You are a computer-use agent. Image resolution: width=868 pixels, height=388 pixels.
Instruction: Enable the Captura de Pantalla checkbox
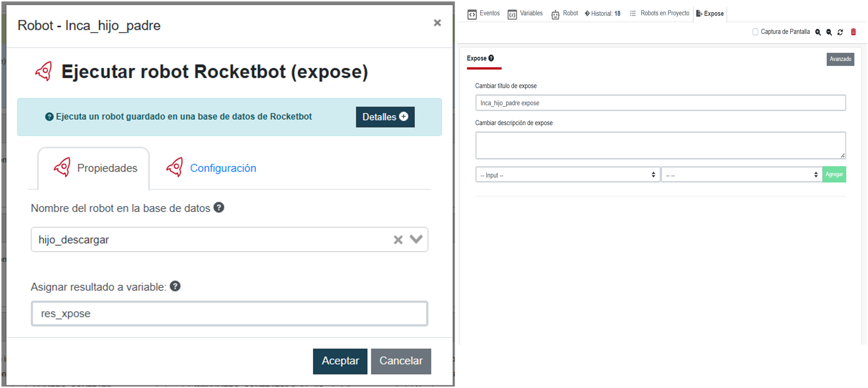click(x=755, y=32)
